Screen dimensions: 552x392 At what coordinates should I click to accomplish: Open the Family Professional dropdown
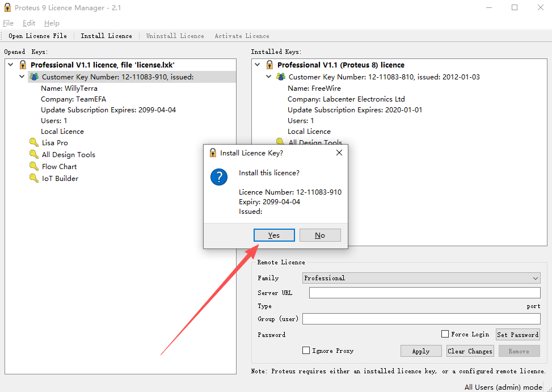[422, 278]
